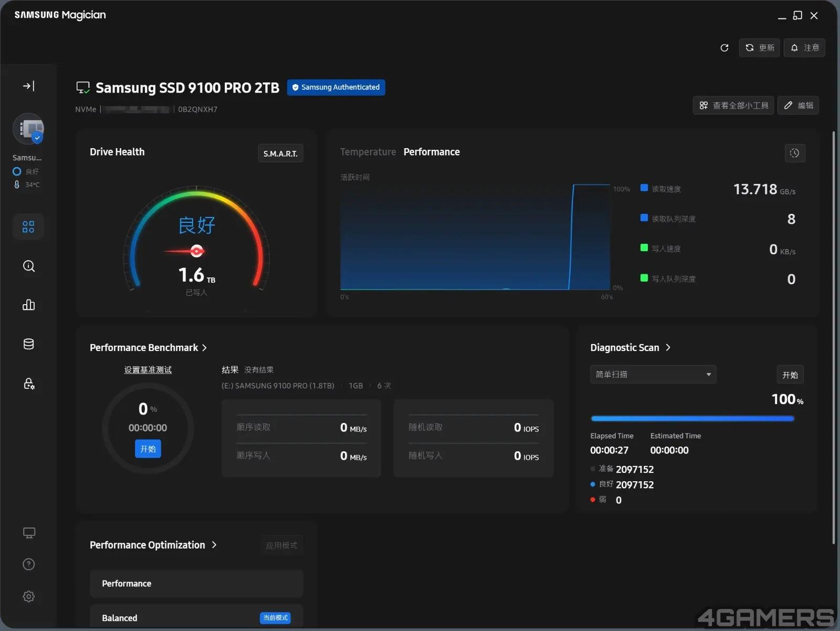This screenshot has width=840, height=631.
Task: Expand Performance Optimization chevron
Action: pos(214,545)
